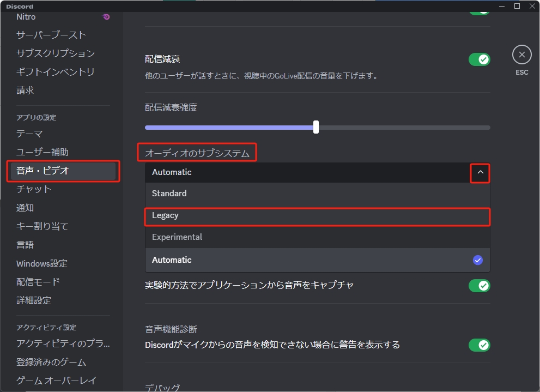Disable the 音声機能診断 warning toggle

479,345
